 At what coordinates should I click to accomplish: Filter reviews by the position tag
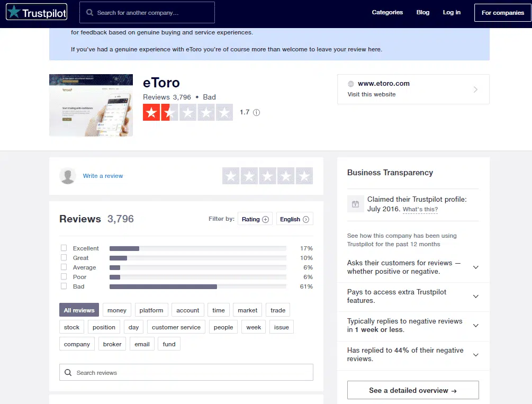tap(104, 327)
